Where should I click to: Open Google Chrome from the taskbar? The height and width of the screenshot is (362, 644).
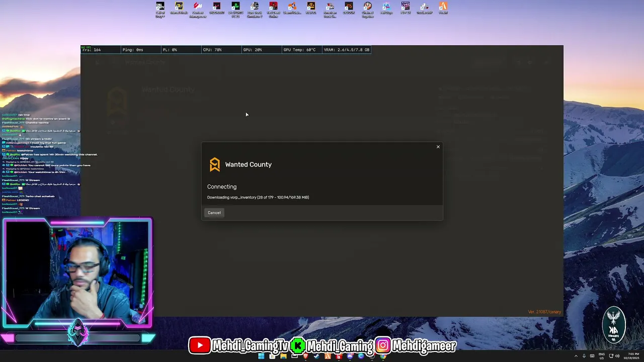pyautogui.click(x=383, y=356)
